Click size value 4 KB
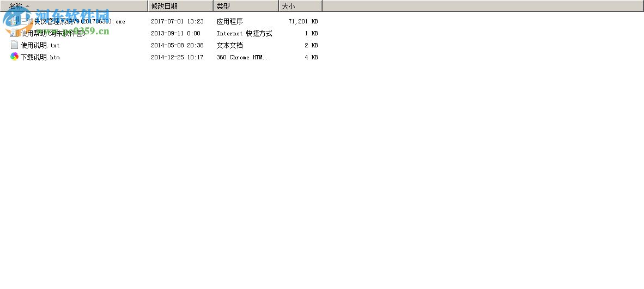 pyautogui.click(x=311, y=57)
